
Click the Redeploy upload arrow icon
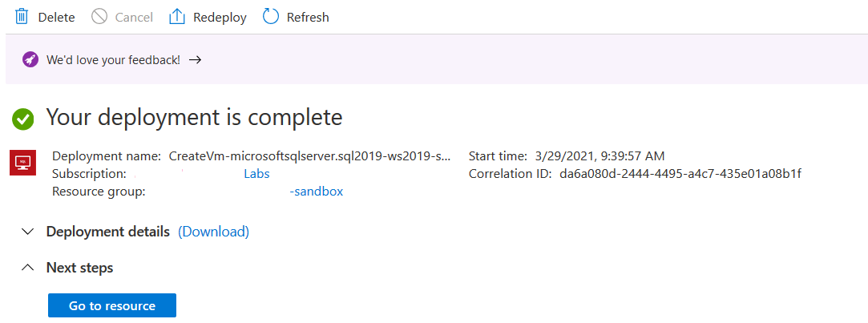point(177,17)
